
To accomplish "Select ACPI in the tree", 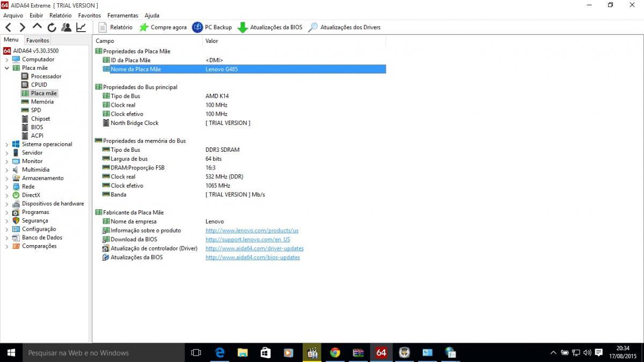I will pos(37,136).
